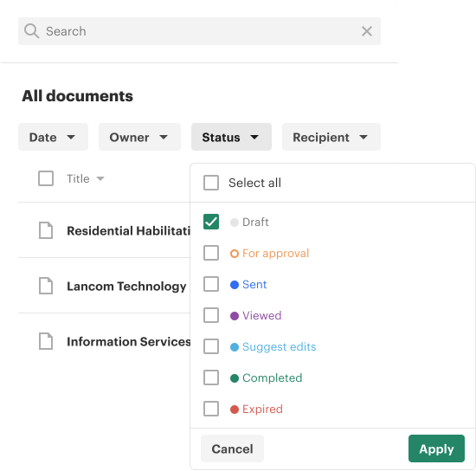
Task: Click the gray Draft status dot
Action: click(x=235, y=223)
